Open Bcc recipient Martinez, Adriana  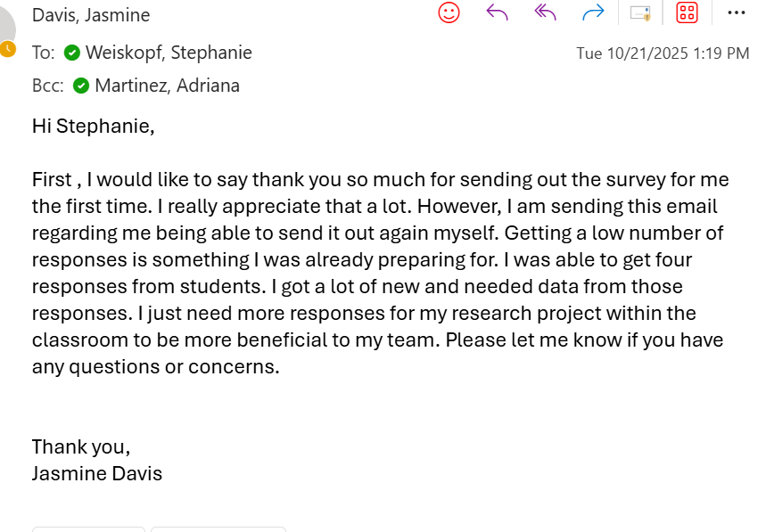(167, 86)
